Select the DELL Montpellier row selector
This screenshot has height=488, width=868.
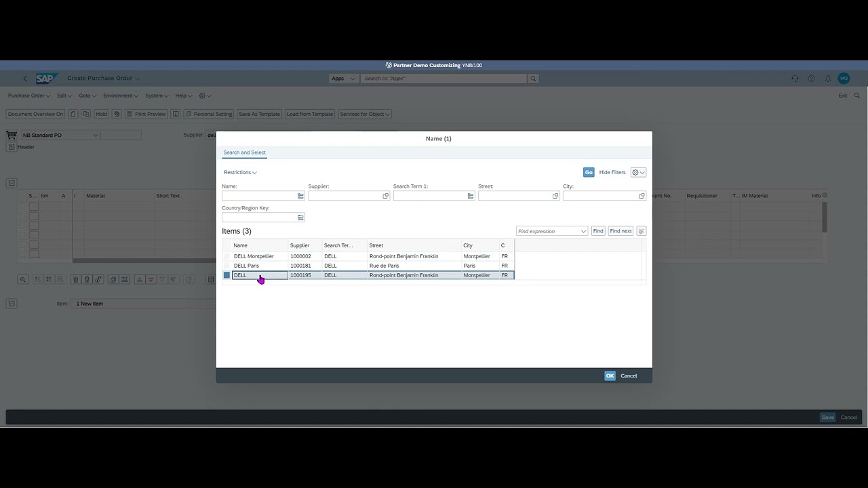coord(226,256)
